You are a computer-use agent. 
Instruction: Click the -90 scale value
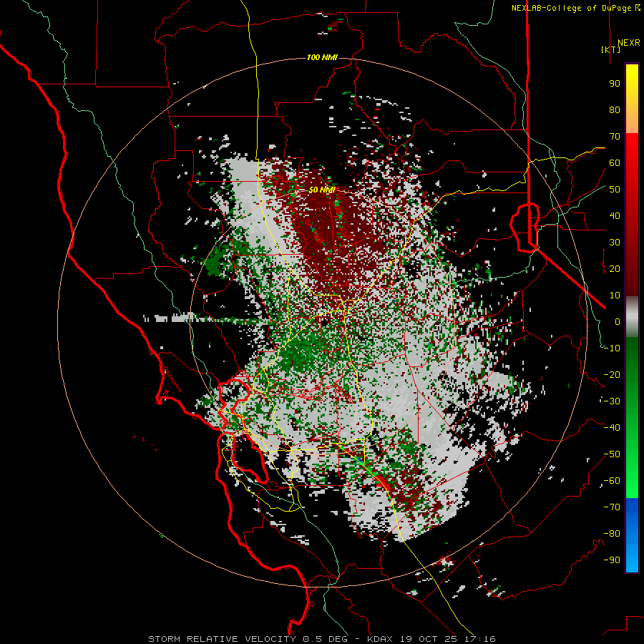(x=612, y=560)
